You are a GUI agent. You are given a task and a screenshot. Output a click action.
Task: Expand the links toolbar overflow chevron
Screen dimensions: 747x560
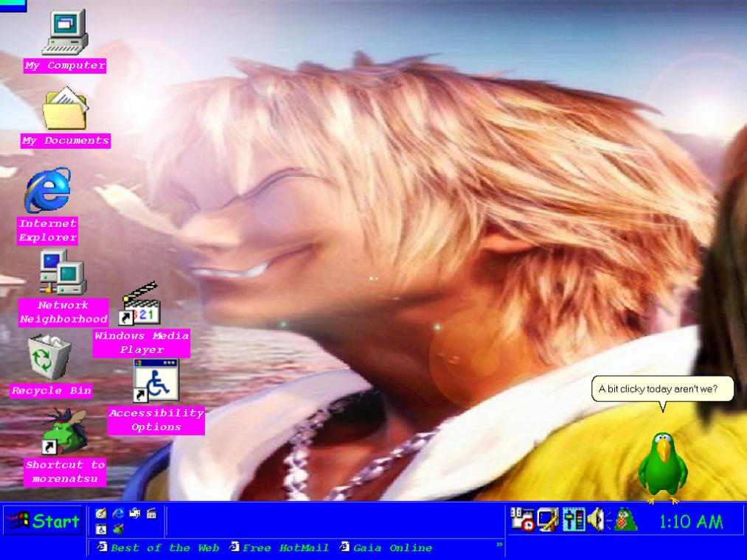(499, 545)
